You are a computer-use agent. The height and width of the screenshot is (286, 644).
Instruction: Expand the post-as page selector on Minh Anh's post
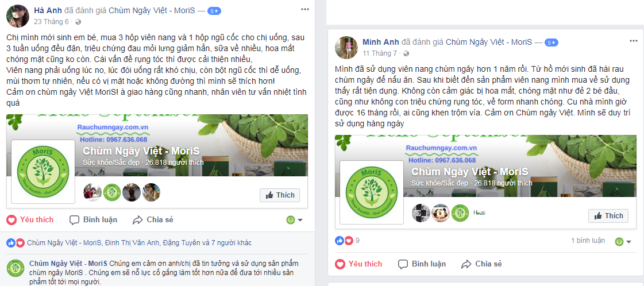click(623, 242)
